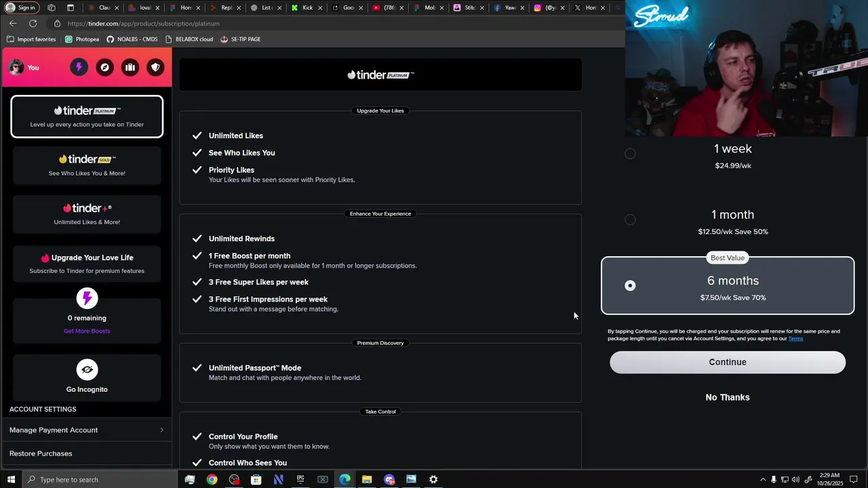Click 'Unlimited Passport™ Mode' text
This screenshot has width=868, height=488.
click(x=255, y=368)
